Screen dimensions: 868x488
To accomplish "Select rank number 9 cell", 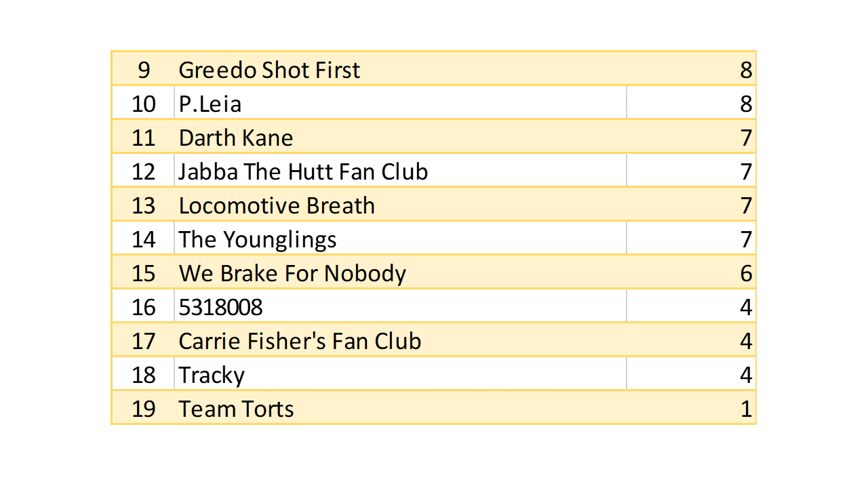I will click(x=144, y=70).
